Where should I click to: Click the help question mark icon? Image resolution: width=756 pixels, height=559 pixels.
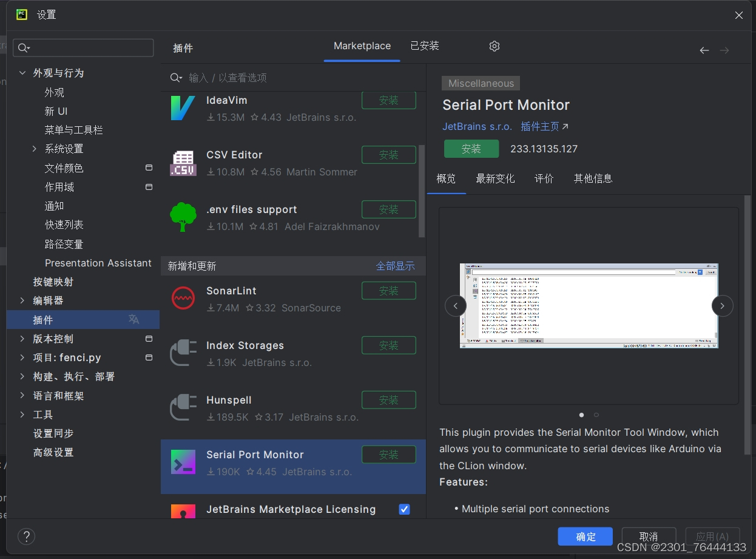tap(26, 537)
